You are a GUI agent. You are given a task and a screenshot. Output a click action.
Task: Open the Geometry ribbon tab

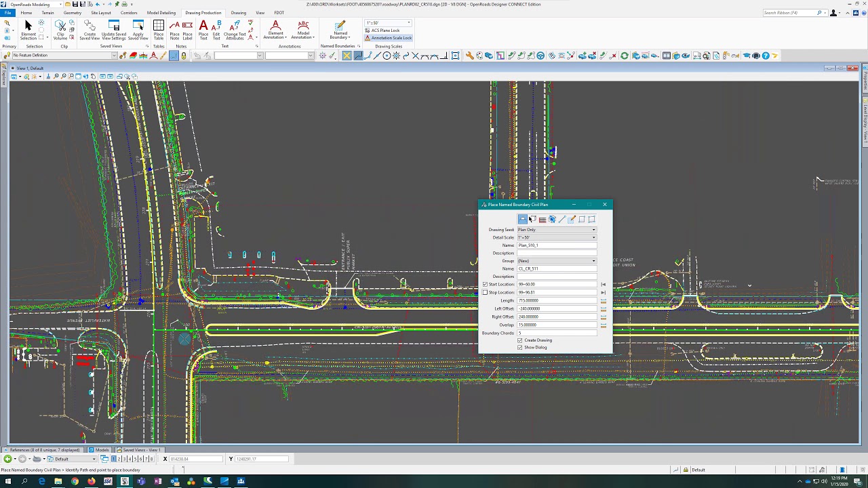click(x=73, y=13)
